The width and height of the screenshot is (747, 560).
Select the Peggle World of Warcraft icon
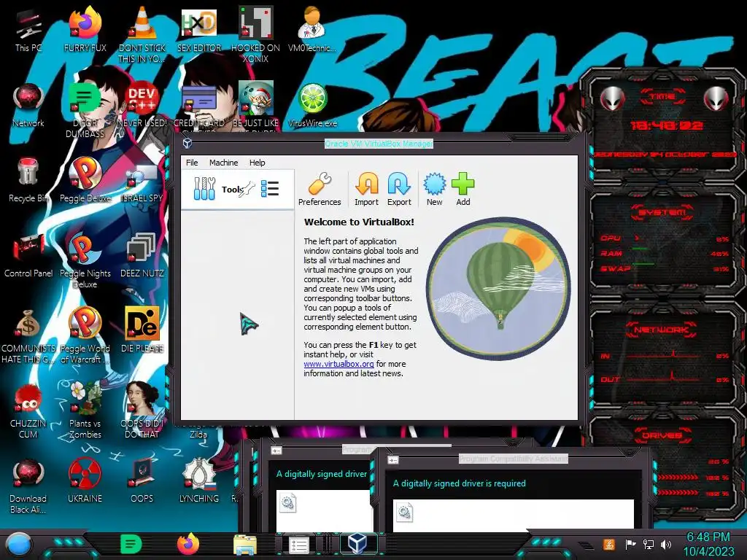[x=85, y=335]
